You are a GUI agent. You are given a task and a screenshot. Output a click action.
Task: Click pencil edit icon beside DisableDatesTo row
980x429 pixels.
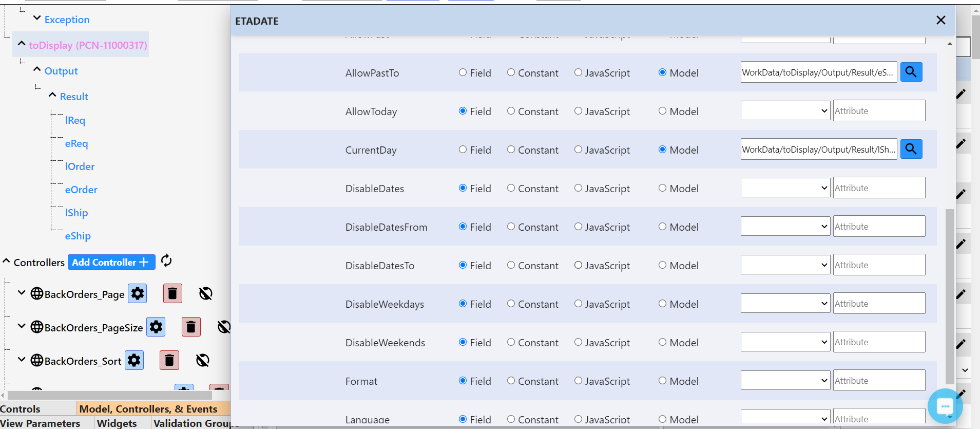click(x=961, y=244)
